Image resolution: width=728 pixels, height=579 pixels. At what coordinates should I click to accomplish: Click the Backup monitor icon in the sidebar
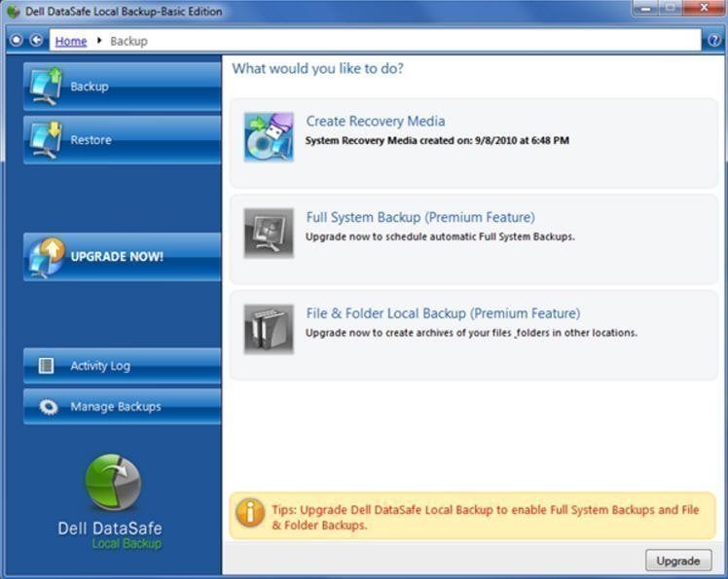click(46, 87)
